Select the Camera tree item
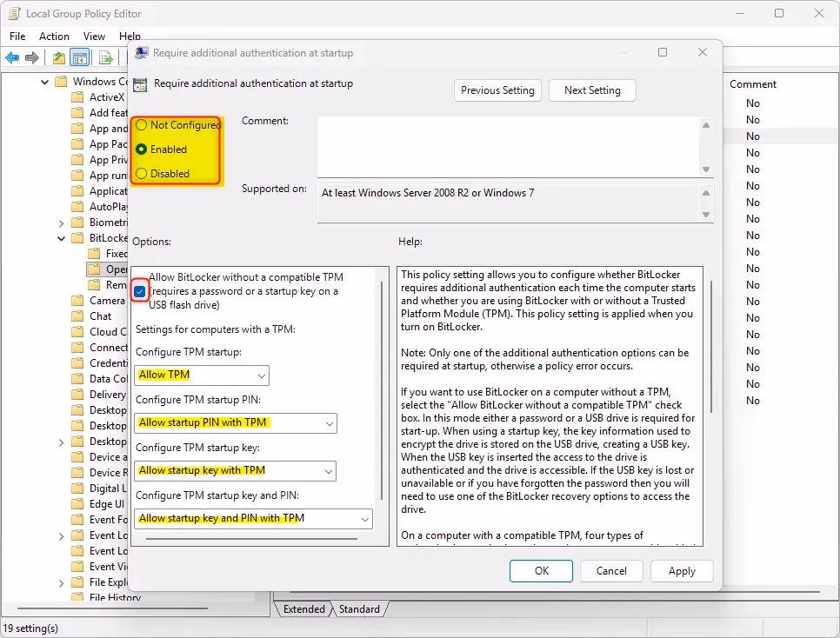840x638 pixels. (107, 301)
